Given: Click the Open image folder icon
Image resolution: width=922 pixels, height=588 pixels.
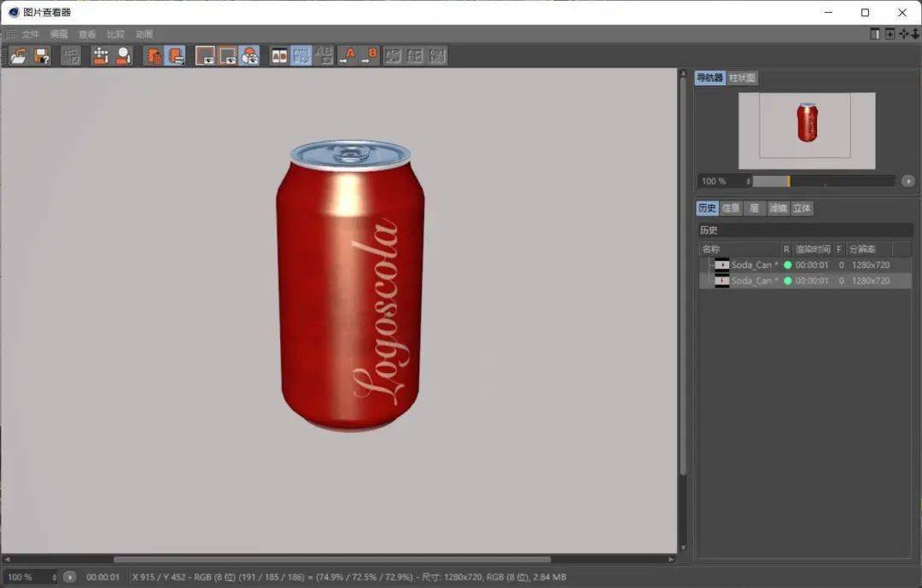Looking at the screenshot, I should [18, 56].
